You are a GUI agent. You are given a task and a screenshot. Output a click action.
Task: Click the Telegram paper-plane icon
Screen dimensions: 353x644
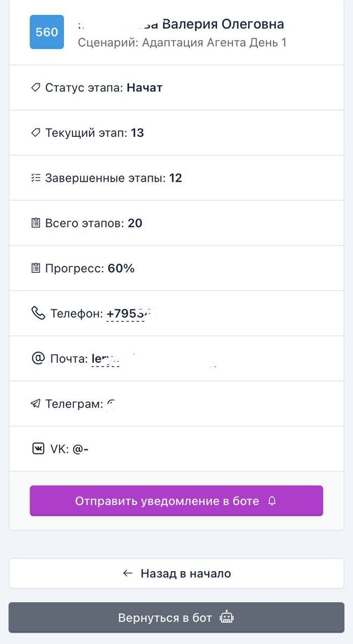[35, 404]
